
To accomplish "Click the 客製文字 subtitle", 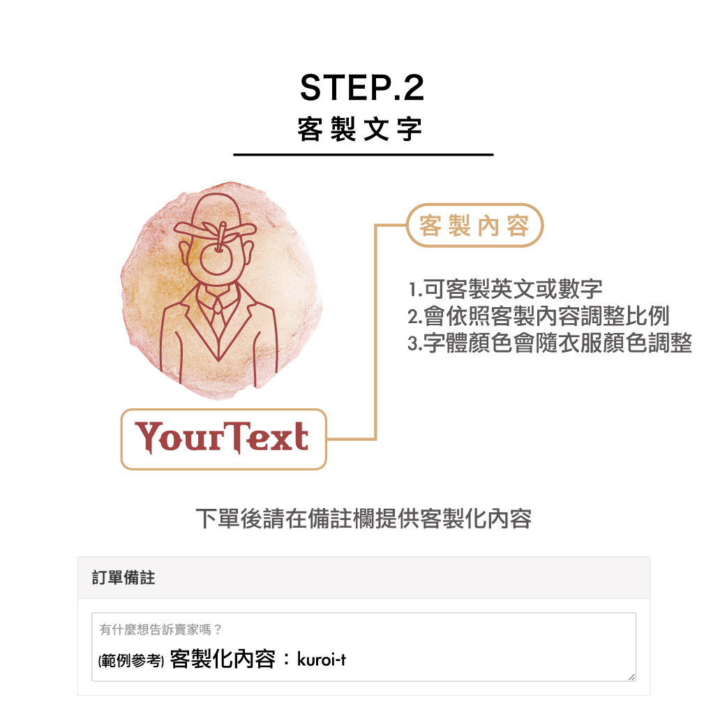I will (360, 129).
